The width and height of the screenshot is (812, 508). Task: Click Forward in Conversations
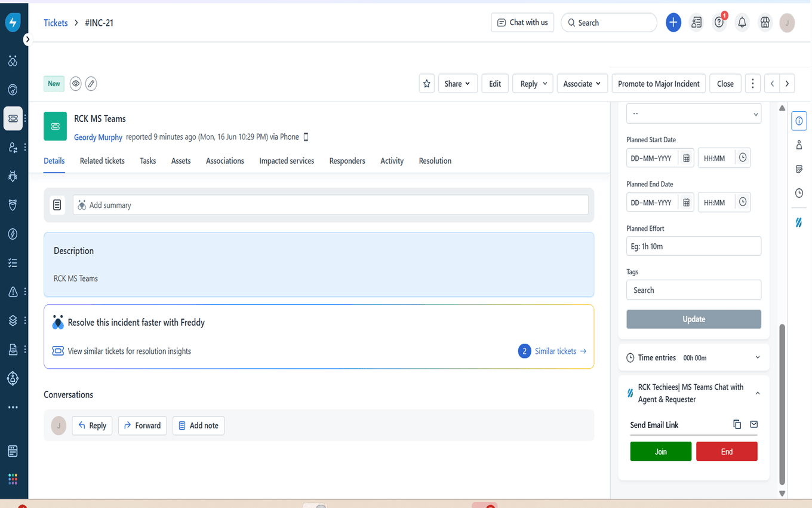pyautogui.click(x=142, y=426)
